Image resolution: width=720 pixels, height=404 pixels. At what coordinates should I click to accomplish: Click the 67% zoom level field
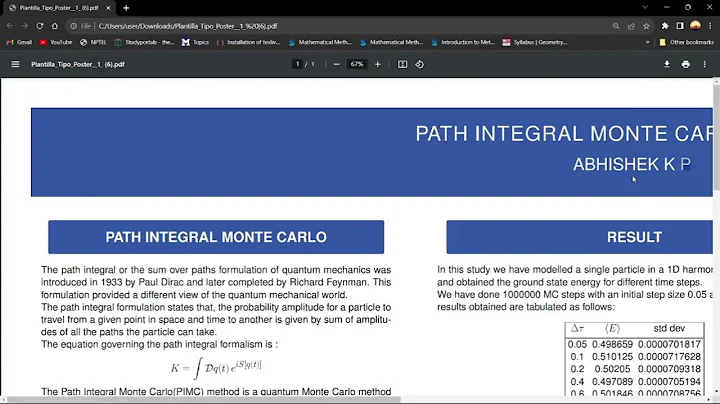click(357, 64)
